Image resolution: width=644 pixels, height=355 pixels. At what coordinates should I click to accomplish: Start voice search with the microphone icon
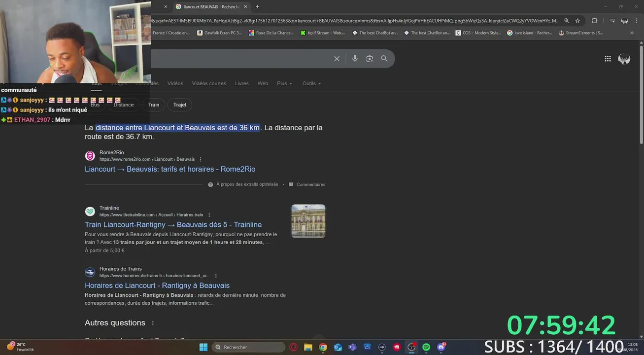point(355,59)
